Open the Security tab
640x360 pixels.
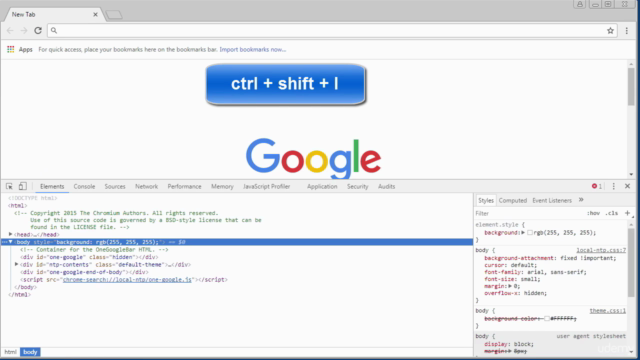pos(357,187)
